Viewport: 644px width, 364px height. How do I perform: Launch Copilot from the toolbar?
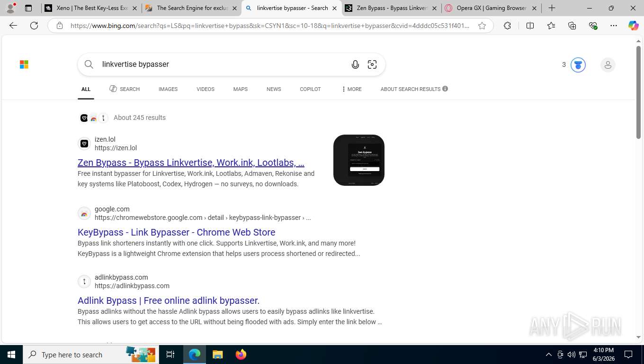point(634,26)
